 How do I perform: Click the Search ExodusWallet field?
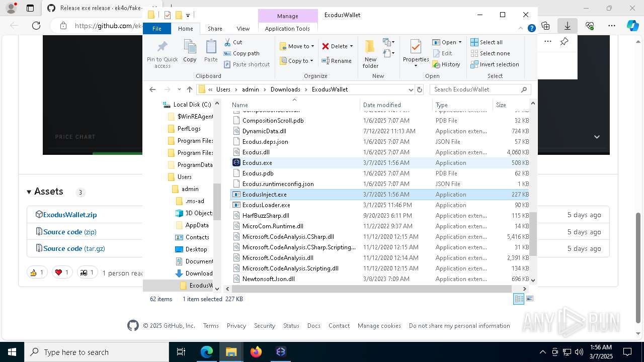click(480, 89)
